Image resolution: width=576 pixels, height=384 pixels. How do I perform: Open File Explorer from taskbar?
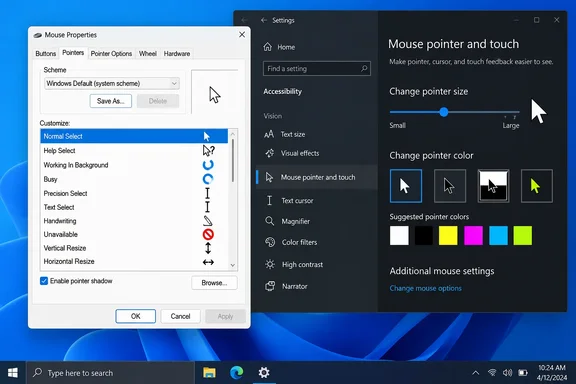click(x=209, y=373)
